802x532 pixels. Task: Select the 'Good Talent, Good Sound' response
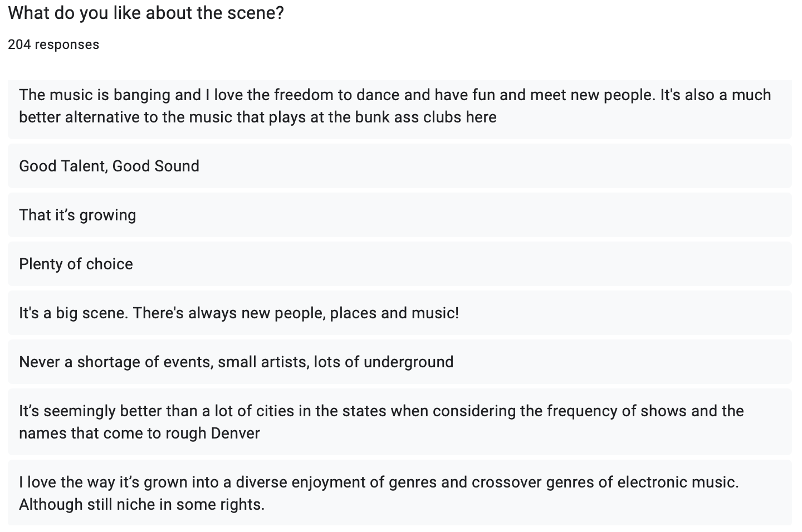tap(400, 166)
